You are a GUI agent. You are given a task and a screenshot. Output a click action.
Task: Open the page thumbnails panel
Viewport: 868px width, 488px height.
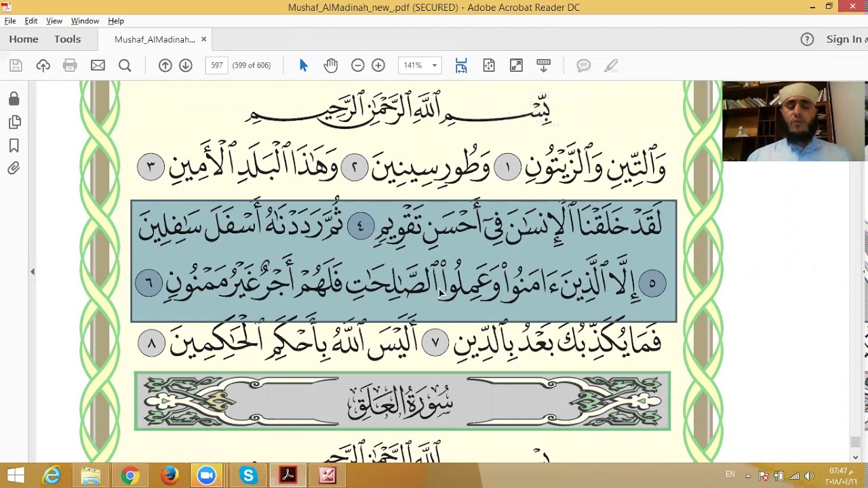point(14,122)
